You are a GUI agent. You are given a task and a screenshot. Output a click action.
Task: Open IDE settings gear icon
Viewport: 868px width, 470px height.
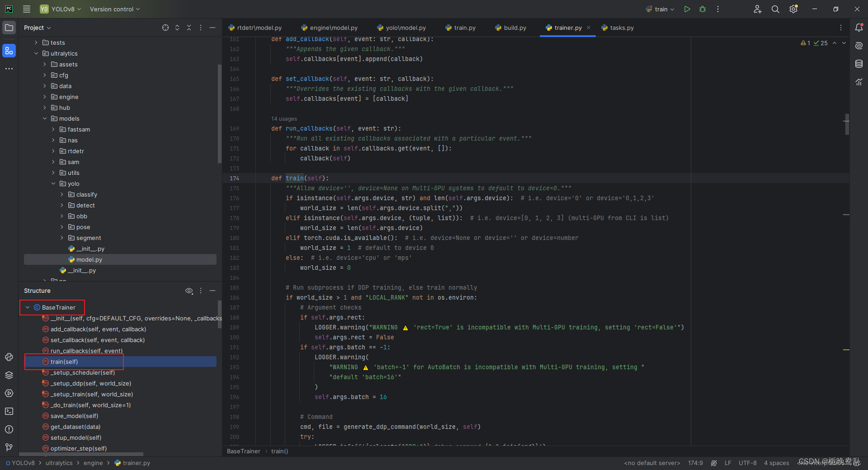(x=793, y=9)
